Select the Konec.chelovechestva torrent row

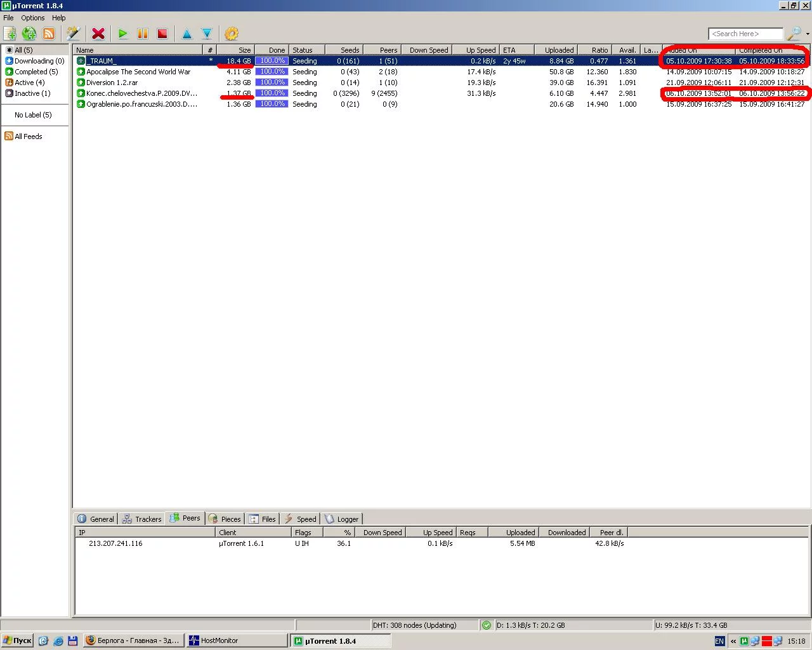[442, 93]
